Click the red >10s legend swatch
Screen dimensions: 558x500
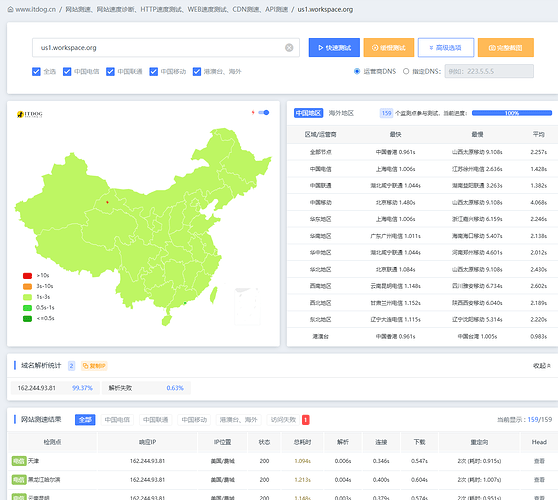tap(27, 276)
